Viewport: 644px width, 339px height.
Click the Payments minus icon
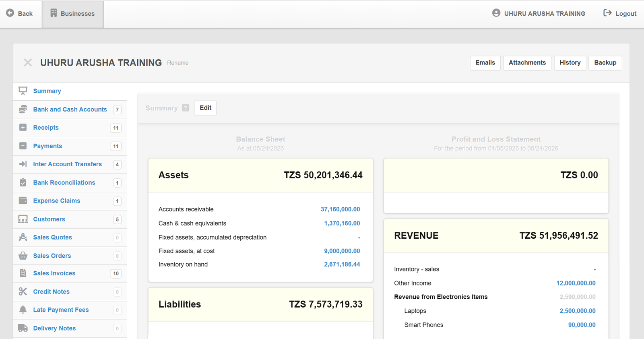point(23,146)
